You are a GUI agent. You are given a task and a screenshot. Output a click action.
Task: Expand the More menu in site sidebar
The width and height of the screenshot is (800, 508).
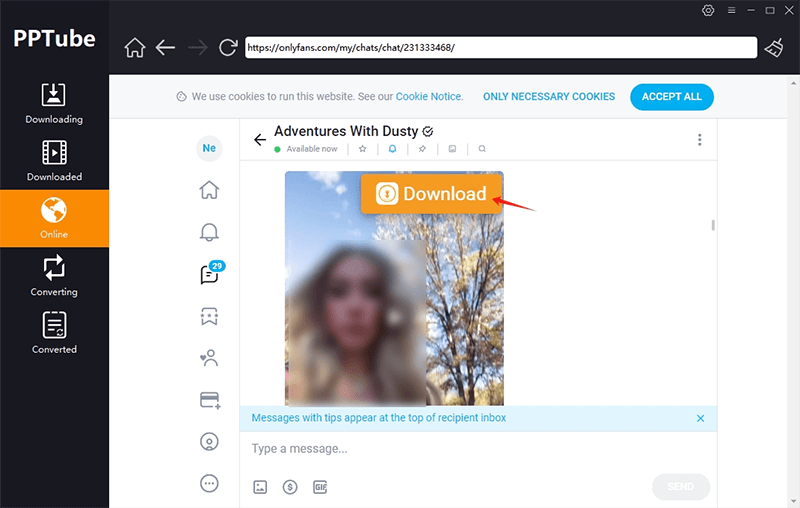[209, 483]
